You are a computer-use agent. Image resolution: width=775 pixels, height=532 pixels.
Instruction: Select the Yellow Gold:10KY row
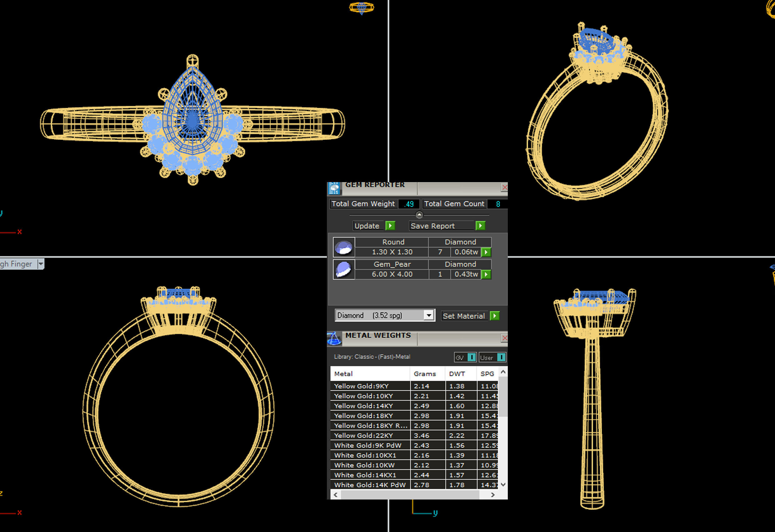click(414, 396)
